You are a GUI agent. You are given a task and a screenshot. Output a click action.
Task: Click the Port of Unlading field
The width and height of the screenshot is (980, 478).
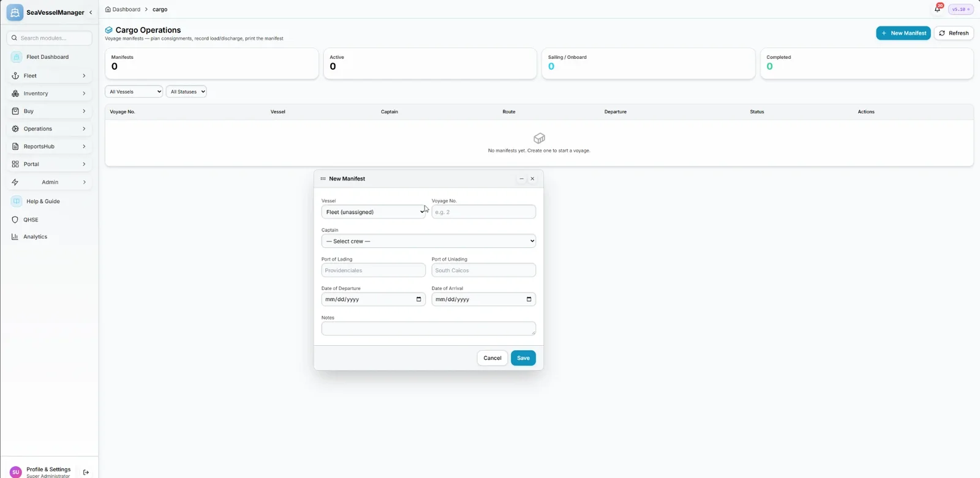[x=483, y=270]
